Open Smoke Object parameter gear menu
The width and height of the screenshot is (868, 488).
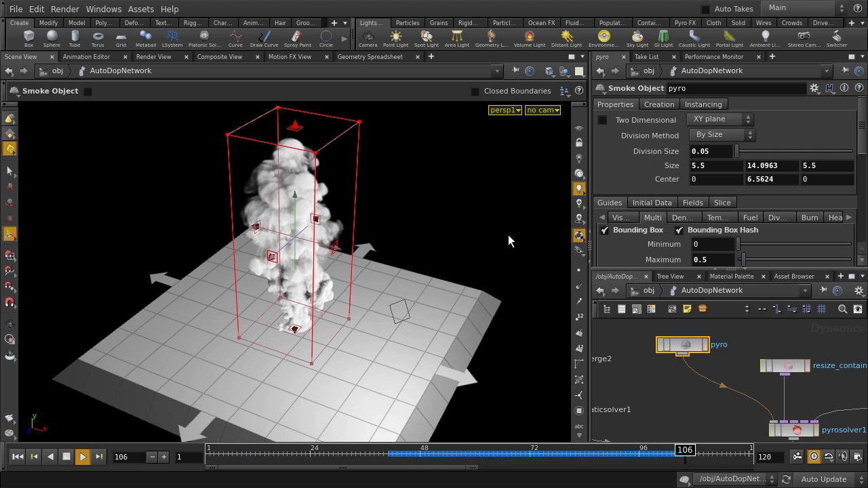(814, 88)
